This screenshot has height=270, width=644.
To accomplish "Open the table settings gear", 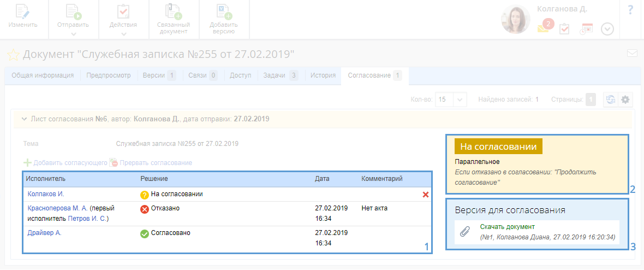I will 625,99.
